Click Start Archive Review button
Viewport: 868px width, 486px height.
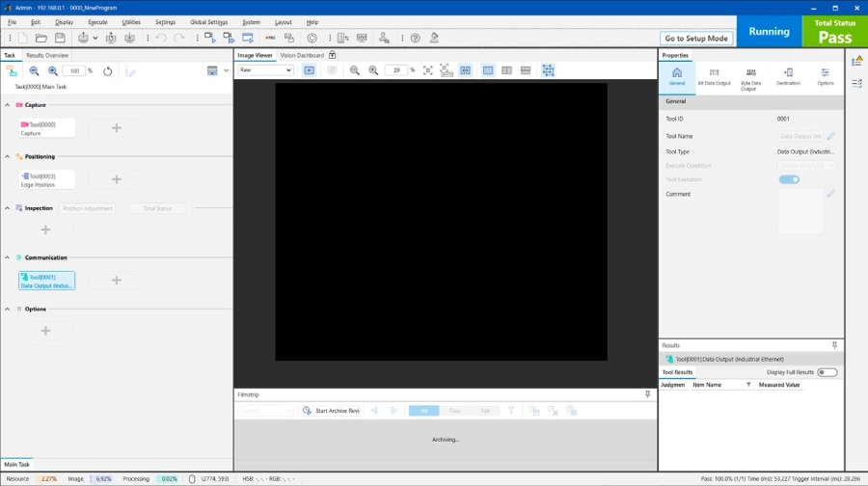point(331,411)
